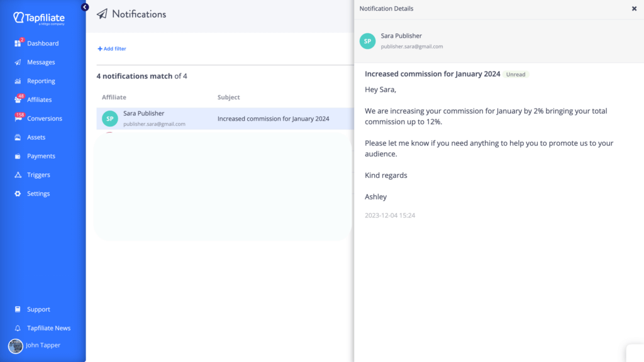The width and height of the screenshot is (644, 362).
Task: Click the Add filter link
Action: coord(112,48)
